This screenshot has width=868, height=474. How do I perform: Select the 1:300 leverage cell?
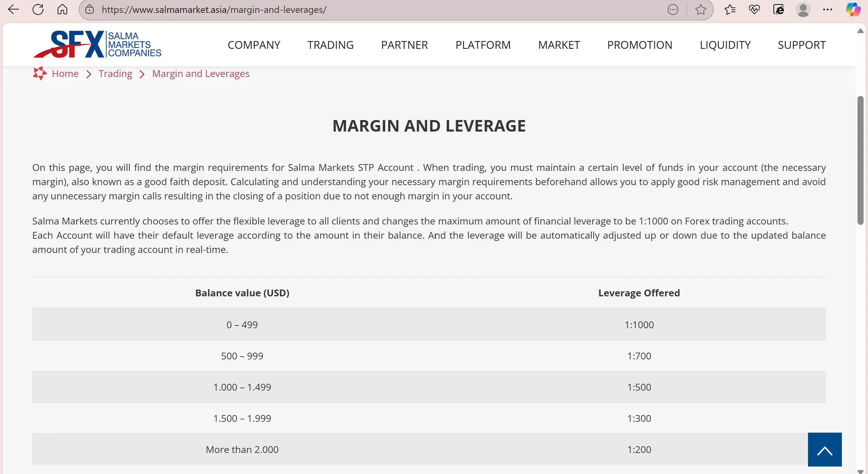[639, 418]
